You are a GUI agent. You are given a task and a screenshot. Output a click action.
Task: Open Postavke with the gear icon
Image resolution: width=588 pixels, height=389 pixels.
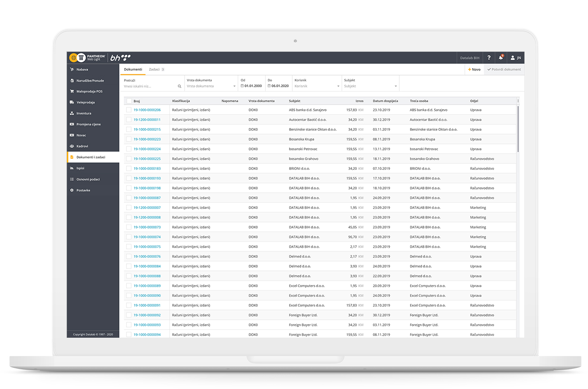(72, 190)
